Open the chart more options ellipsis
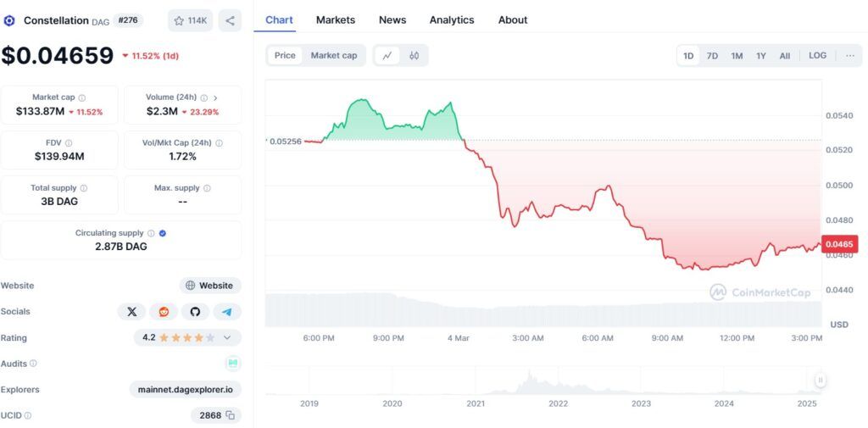 [850, 55]
